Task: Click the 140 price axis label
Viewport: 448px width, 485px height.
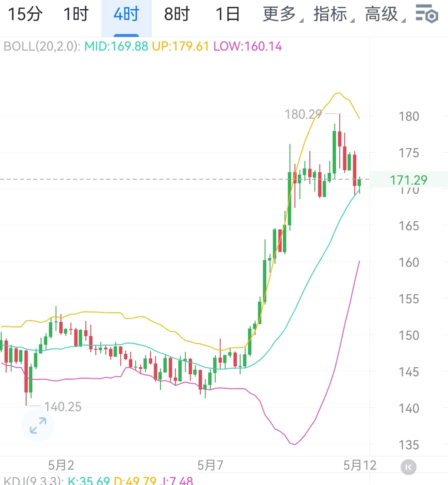Action: (409, 408)
